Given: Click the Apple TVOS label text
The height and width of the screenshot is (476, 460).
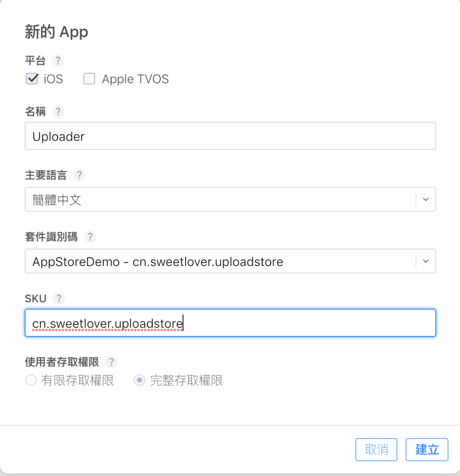Looking at the screenshot, I should point(135,79).
